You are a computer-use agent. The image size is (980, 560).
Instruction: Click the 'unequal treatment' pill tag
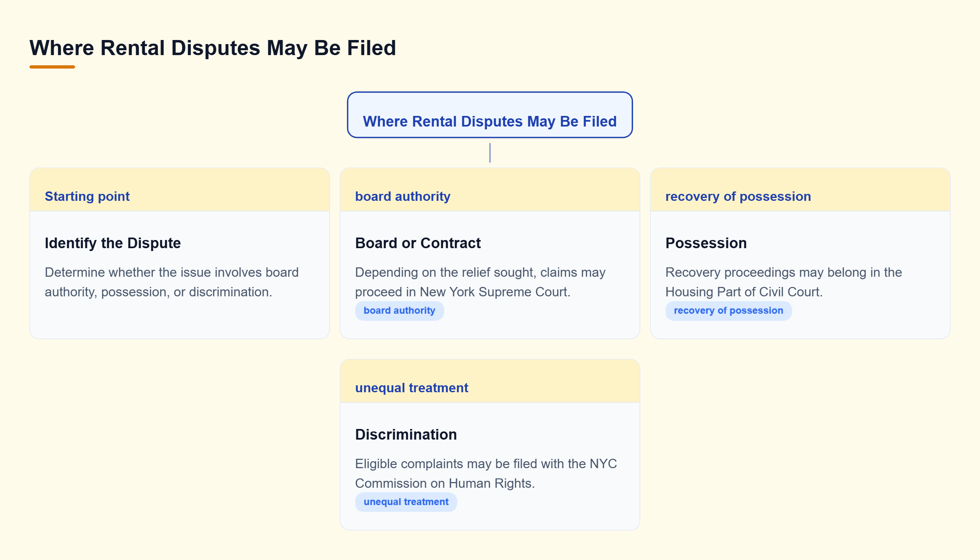(x=406, y=502)
